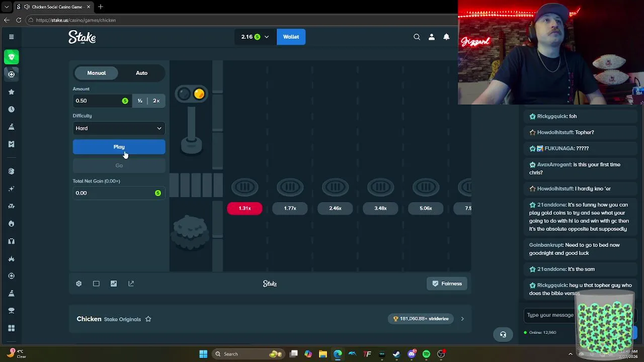
Task: Open the user profile icon
Action: pos(432,37)
